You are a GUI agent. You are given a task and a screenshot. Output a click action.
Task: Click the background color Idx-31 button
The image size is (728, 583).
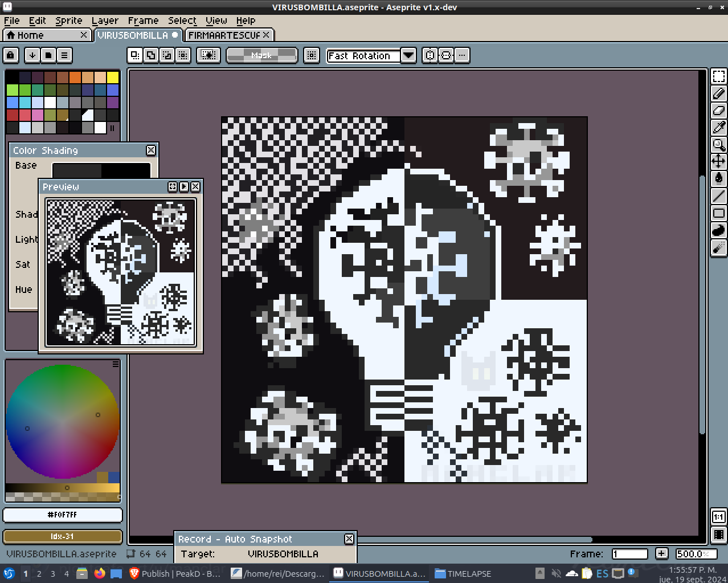(x=63, y=536)
